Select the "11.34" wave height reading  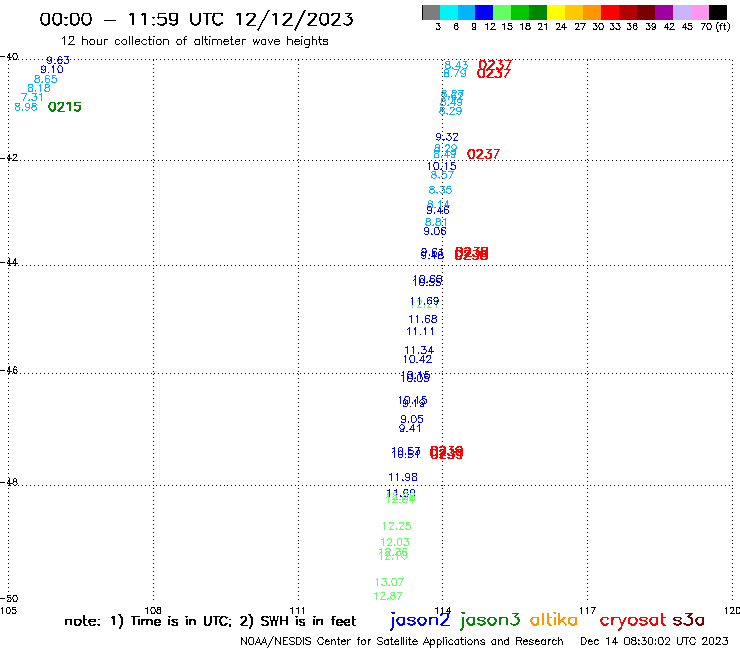419,350
